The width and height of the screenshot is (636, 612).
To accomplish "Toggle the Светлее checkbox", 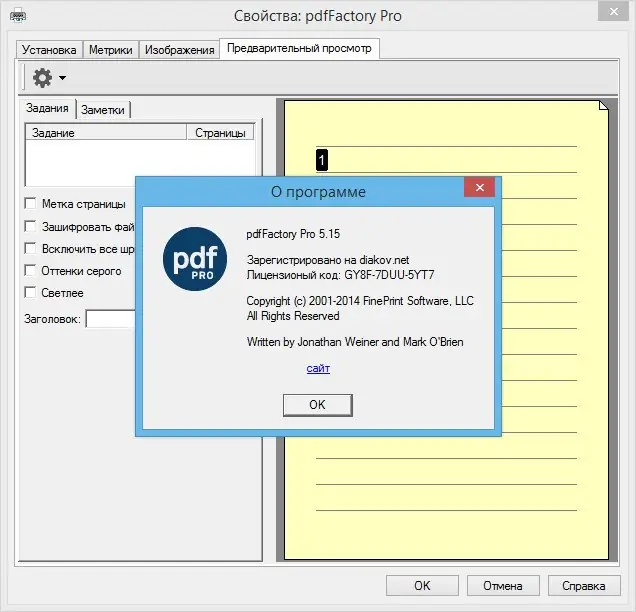I will 30,292.
